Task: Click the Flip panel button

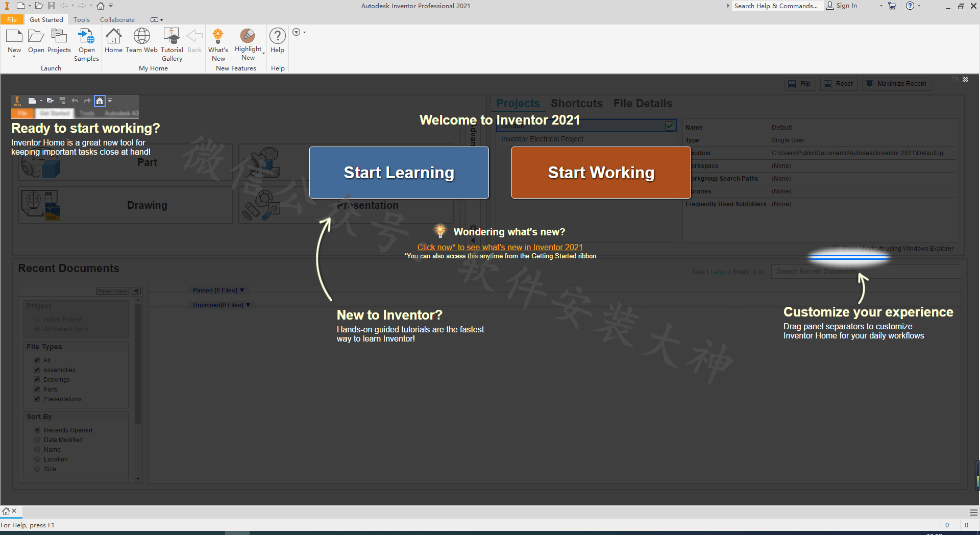Action: pyautogui.click(x=800, y=84)
